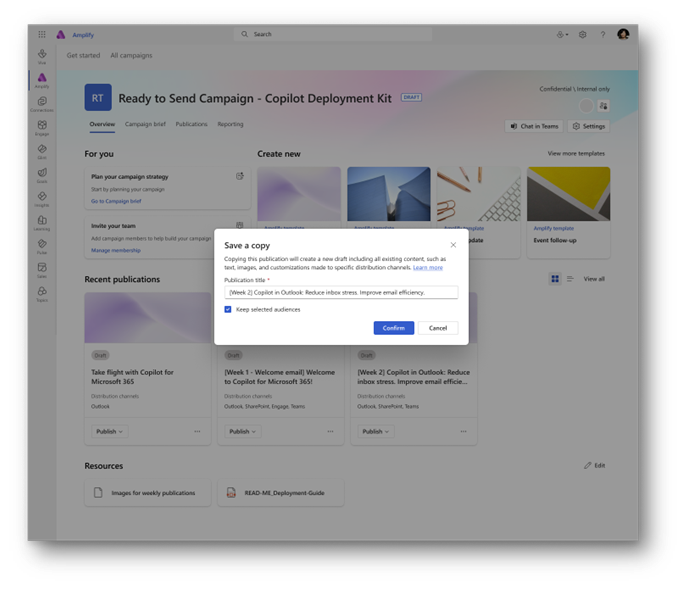Open more options on Week 2 Copilot card
This screenshot has height=593, width=687.
tap(463, 431)
